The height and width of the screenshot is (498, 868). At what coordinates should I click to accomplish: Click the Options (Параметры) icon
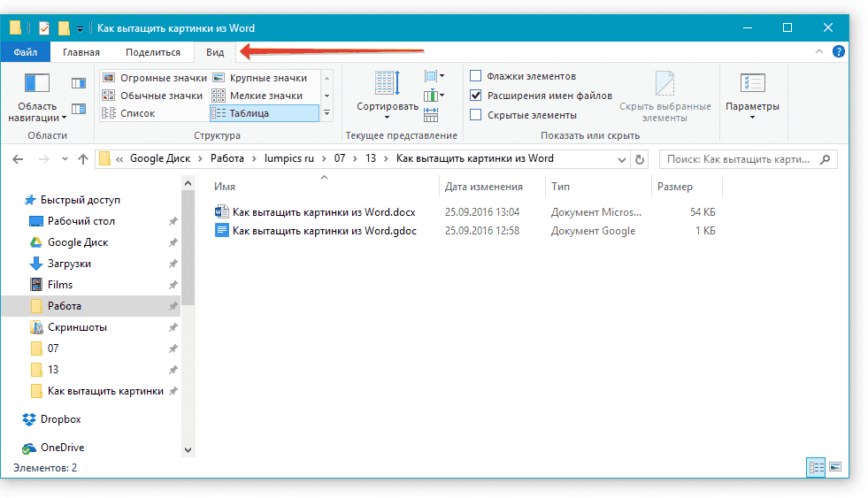(x=751, y=85)
